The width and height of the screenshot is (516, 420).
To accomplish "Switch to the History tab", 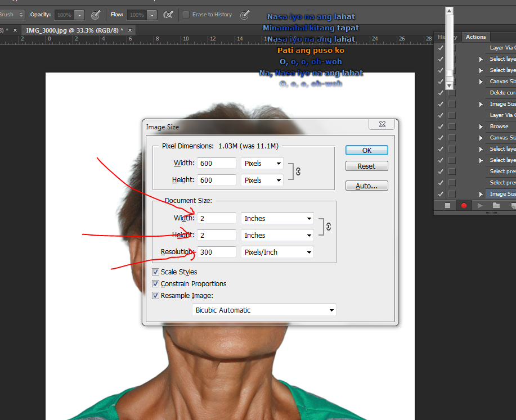I will [447, 37].
